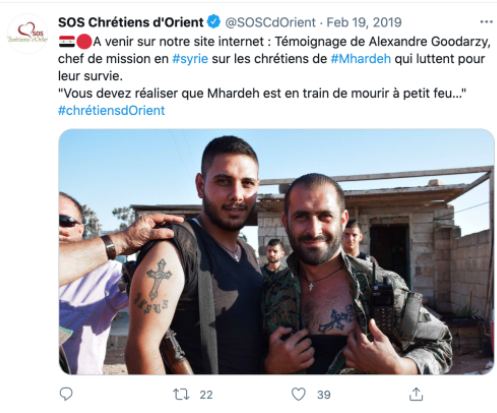This screenshot has width=497, height=413.
Task: Open the three-dot more options menu
Action: (486, 22)
